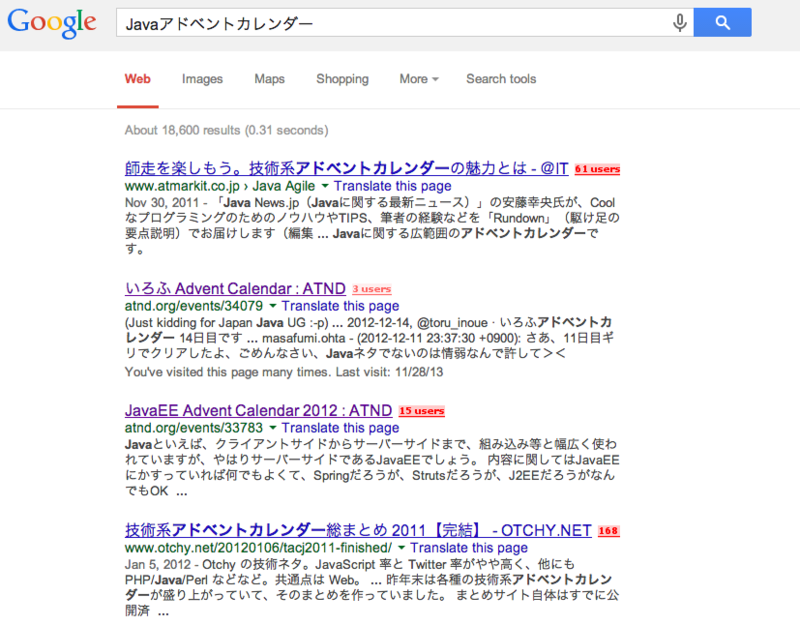Click the 168 bookmark count badge

click(608, 531)
